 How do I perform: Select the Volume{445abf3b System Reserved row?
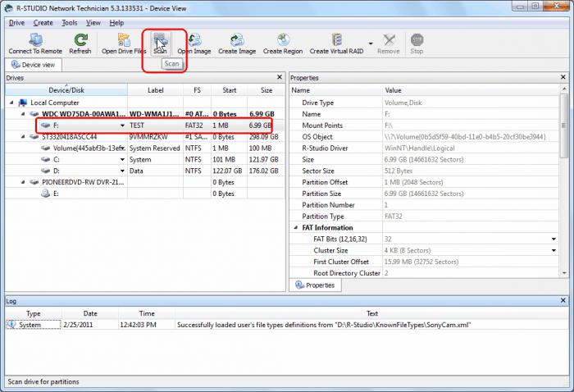coord(145,148)
